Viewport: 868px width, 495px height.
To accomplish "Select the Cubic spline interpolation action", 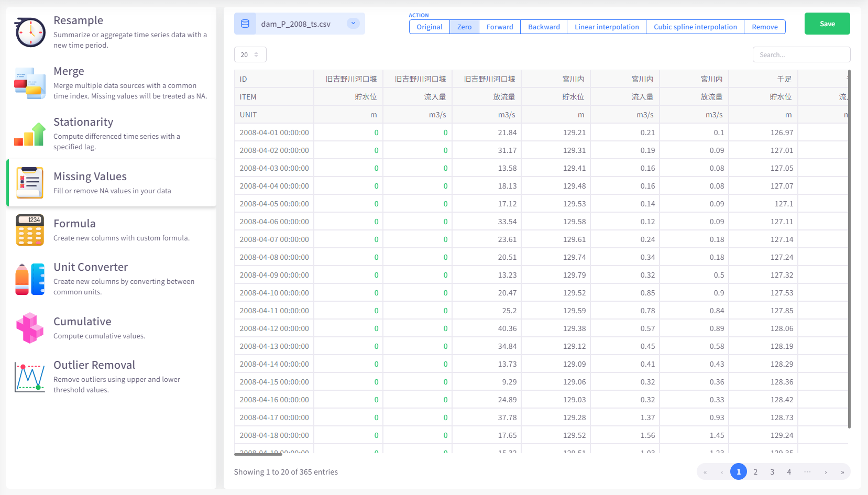I will tap(695, 27).
